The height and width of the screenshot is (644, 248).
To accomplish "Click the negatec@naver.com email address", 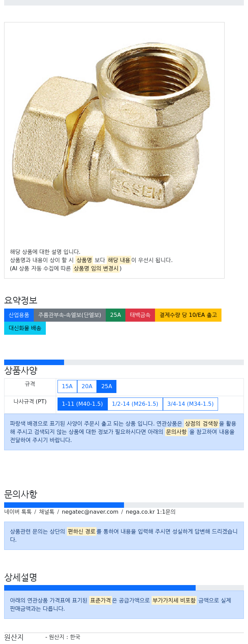I will coord(90,512).
